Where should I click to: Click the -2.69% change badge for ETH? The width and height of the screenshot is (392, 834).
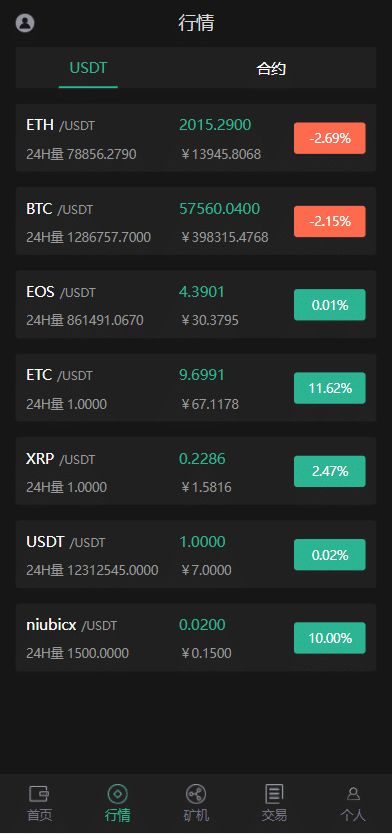330,138
